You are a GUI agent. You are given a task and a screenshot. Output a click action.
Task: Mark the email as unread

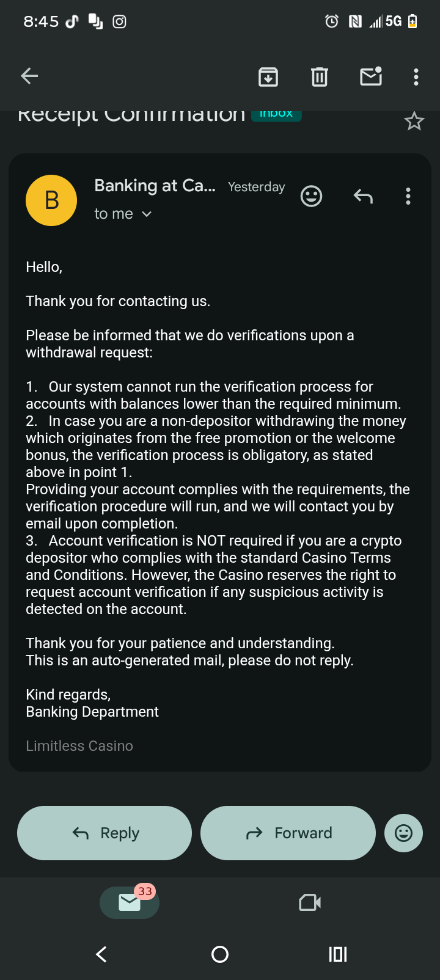pyautogui.click(x=371, y=76)
